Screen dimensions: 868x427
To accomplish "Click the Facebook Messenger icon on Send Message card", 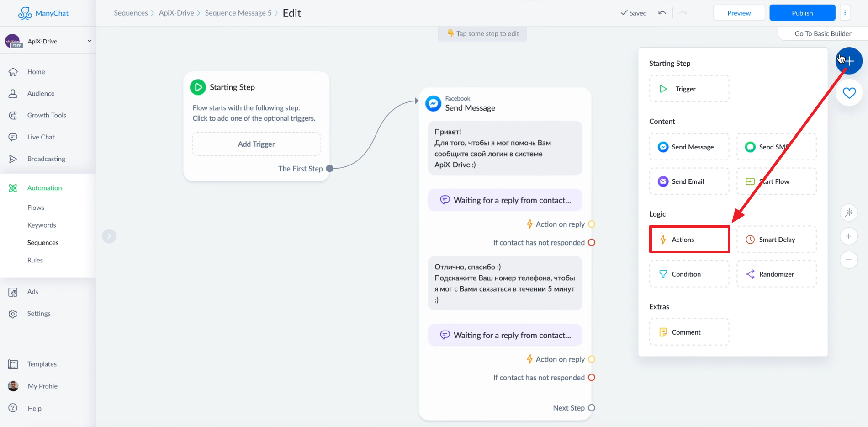I will (x=433, y=103).
